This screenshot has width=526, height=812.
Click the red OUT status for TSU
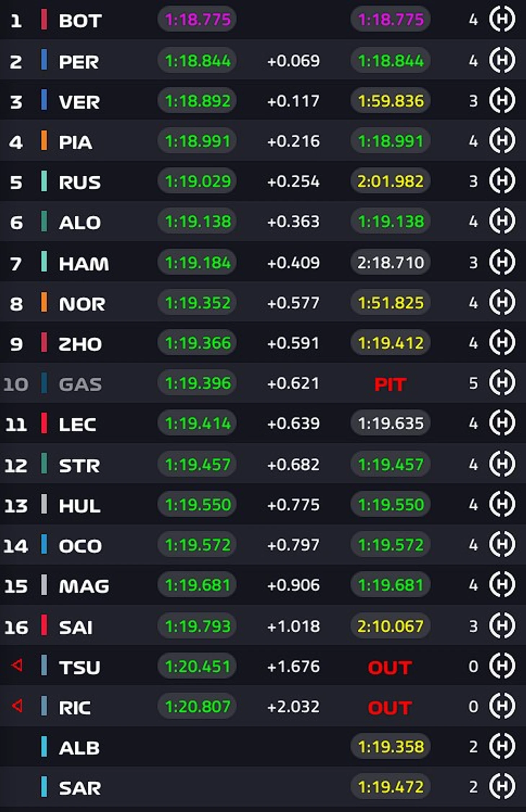point(390,667)
